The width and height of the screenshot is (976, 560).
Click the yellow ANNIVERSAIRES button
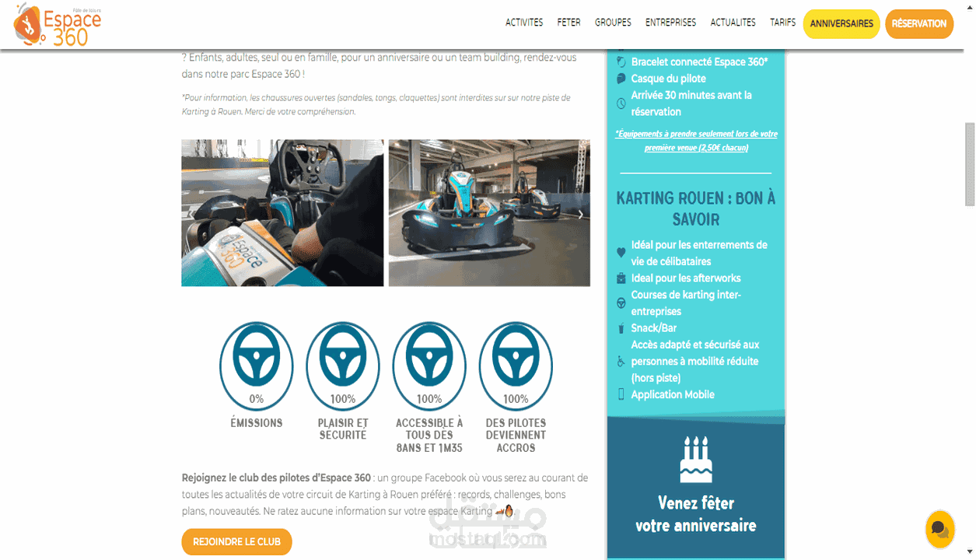841,24
